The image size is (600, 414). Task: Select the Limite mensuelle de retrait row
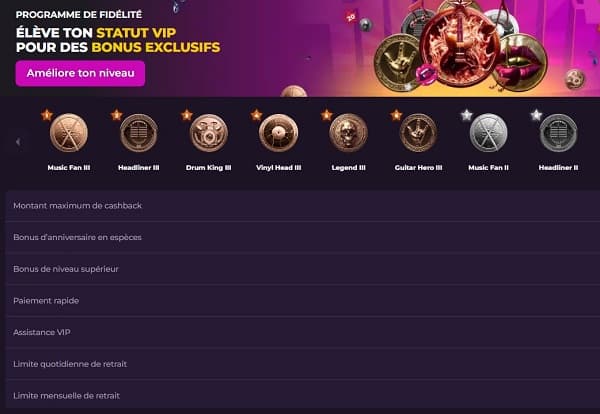303,396
